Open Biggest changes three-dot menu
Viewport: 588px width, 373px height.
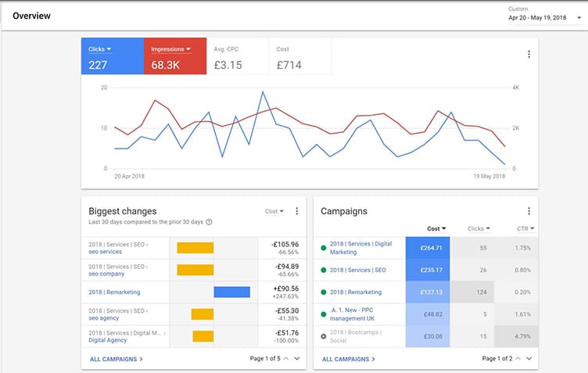click(296, 211)
